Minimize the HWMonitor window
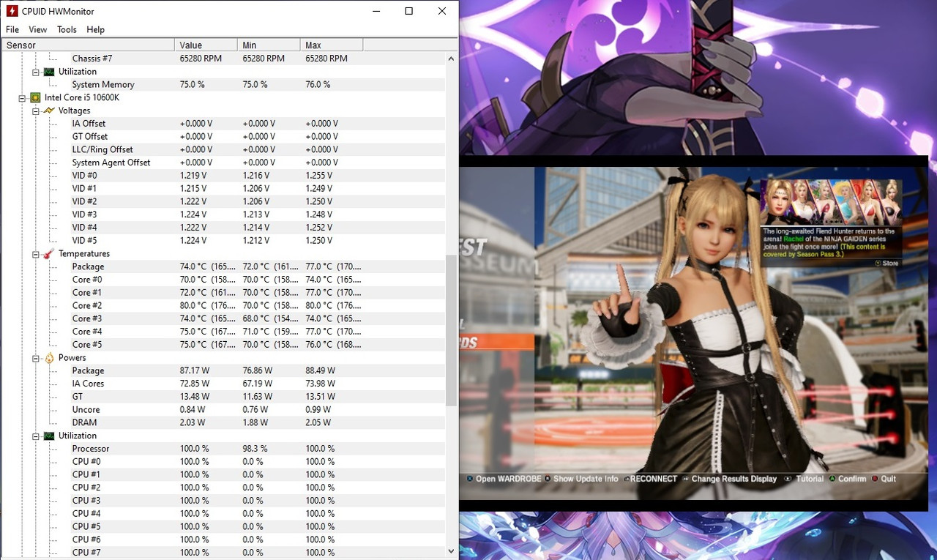Viewport: 937px width, 560px height. [376, 11]
